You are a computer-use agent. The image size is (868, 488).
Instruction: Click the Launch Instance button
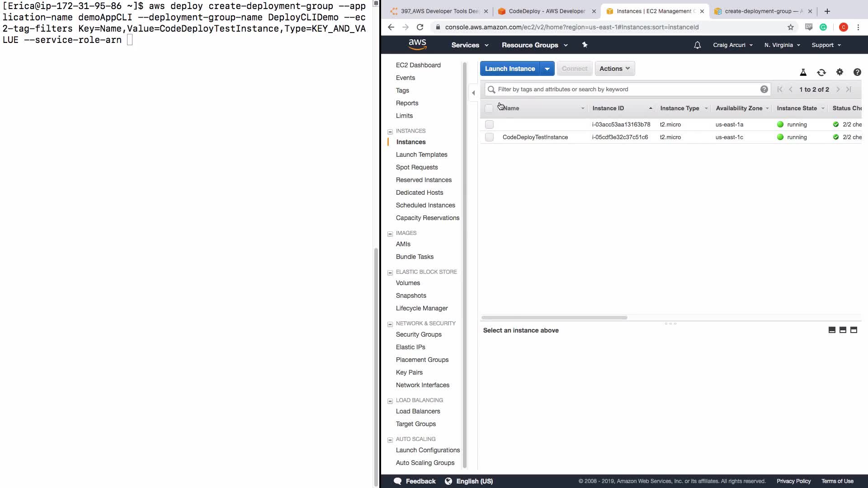pos(510,69)
